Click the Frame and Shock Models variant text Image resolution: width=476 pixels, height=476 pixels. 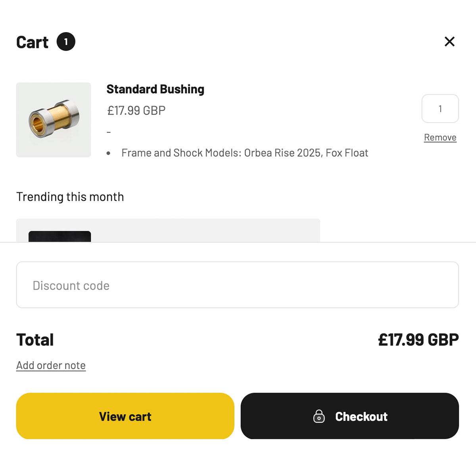(x=245, y=153)
